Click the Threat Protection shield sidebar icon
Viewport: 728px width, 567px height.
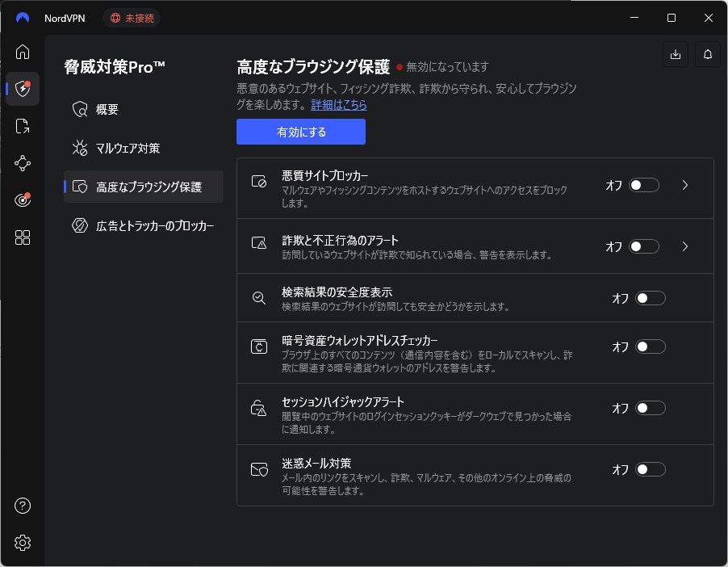[x=23, y=89]
